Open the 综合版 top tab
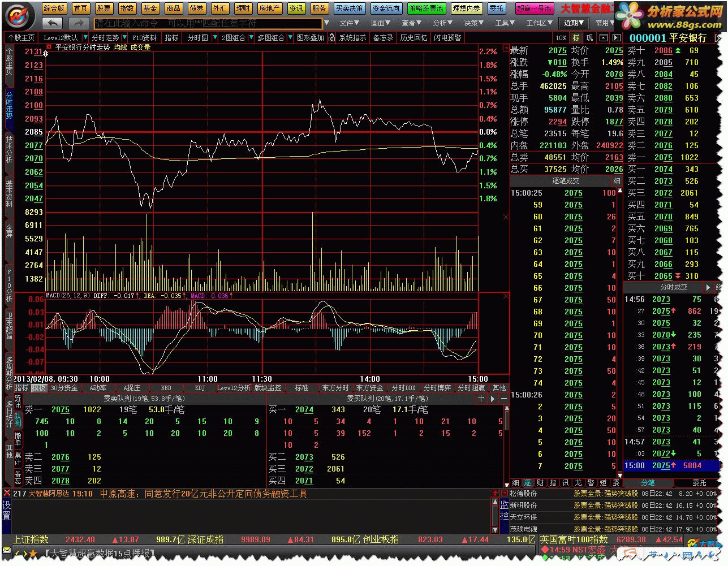The height and width of the screenshot is (566, 728). click(x=54, y=8)
